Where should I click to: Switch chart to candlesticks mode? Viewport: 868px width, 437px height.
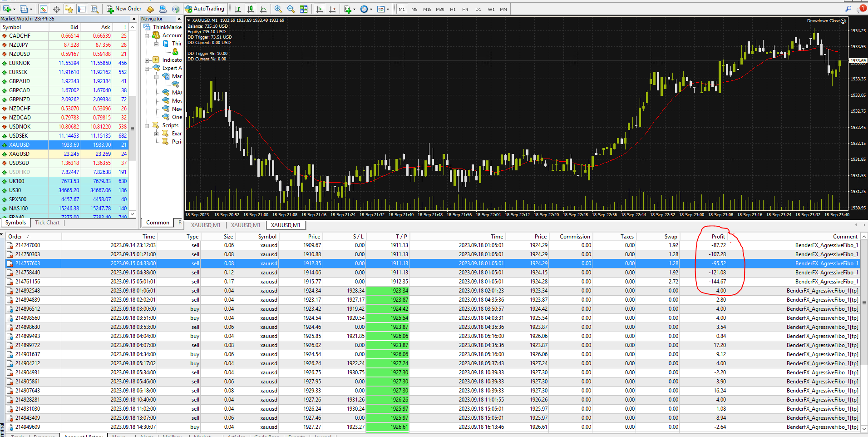[250, 9]
